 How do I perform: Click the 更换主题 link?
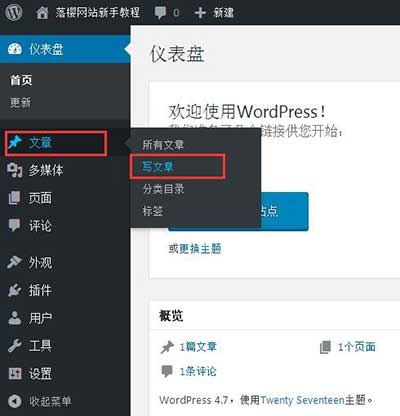coord(200,249)
